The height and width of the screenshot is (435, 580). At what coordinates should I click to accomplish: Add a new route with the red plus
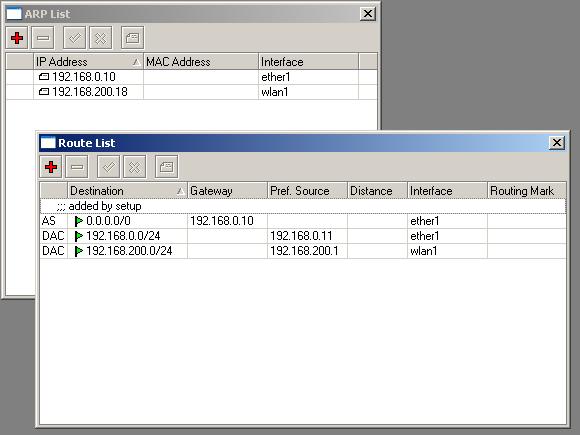coord(51,167)
